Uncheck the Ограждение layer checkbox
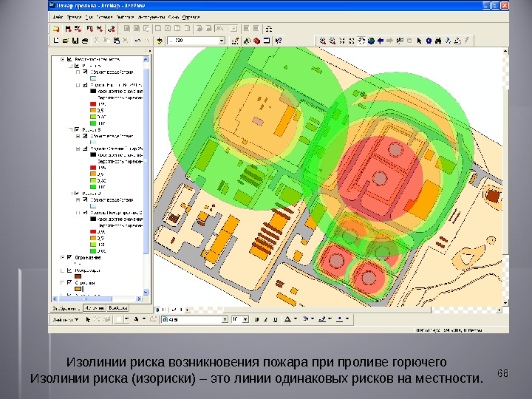Screen dimensions: 532x399 point(69,258)
